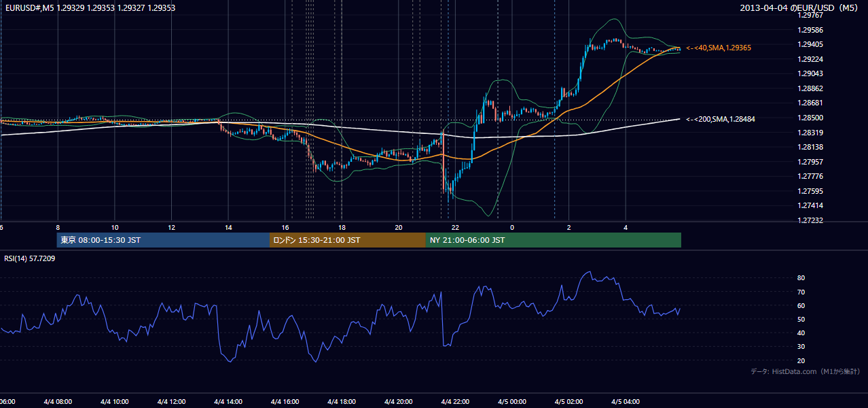Viewport: 868px width, 408px height.
Task: Click time axis label 4/4 14:00
Action: click(228, 401)
